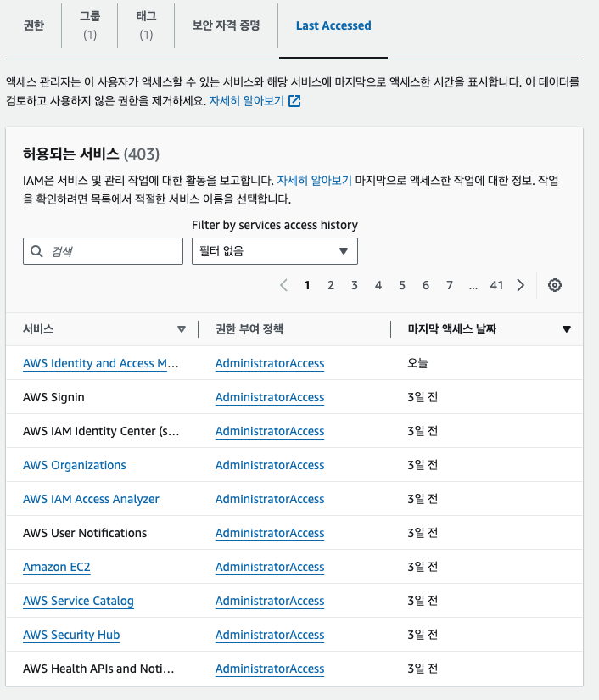
Task: Open AdministratorAccess policy in Identity and Access row
Action: coord(270,363)
